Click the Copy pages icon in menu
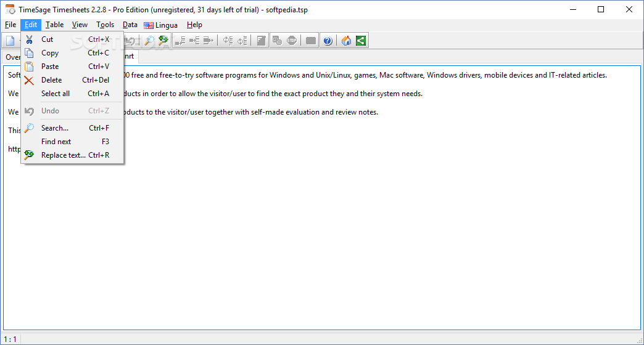The image size is (644, 345). [29, 53]
